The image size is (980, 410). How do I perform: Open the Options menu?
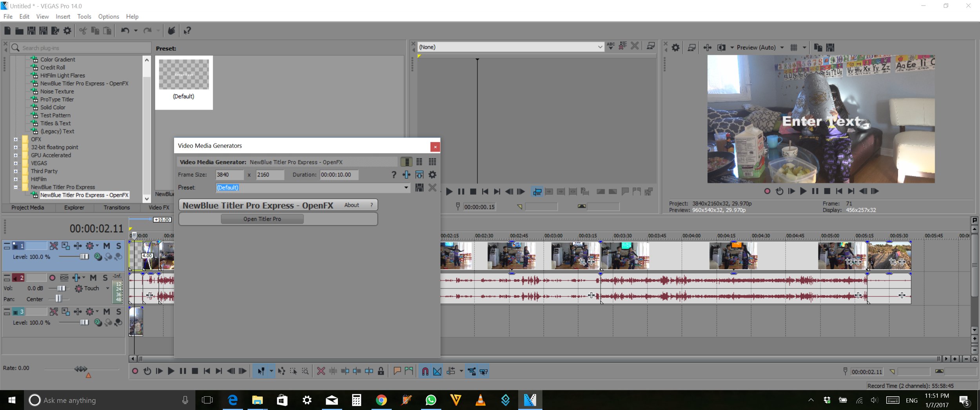(109, 16)
